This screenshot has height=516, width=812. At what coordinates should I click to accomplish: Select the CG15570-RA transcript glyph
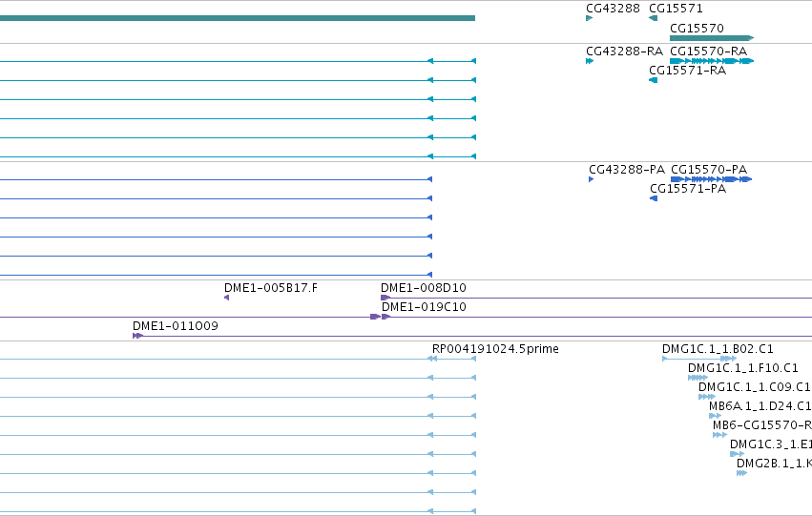712,61
